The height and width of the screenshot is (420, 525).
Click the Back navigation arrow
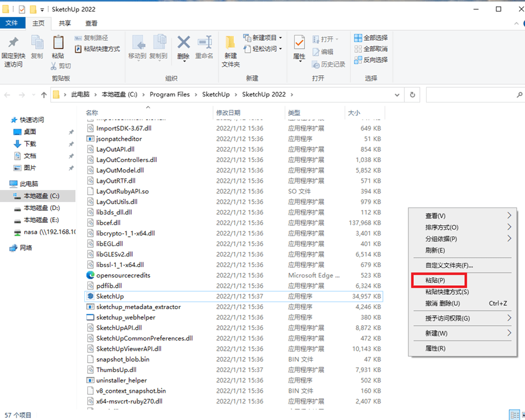pyautogui.click(x=7, y=95)
